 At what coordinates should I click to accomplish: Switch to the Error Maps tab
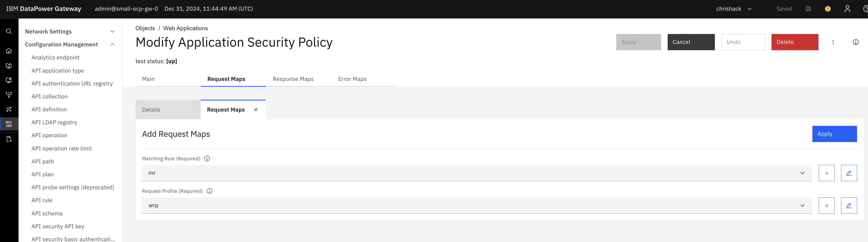(x=352, y=79)
